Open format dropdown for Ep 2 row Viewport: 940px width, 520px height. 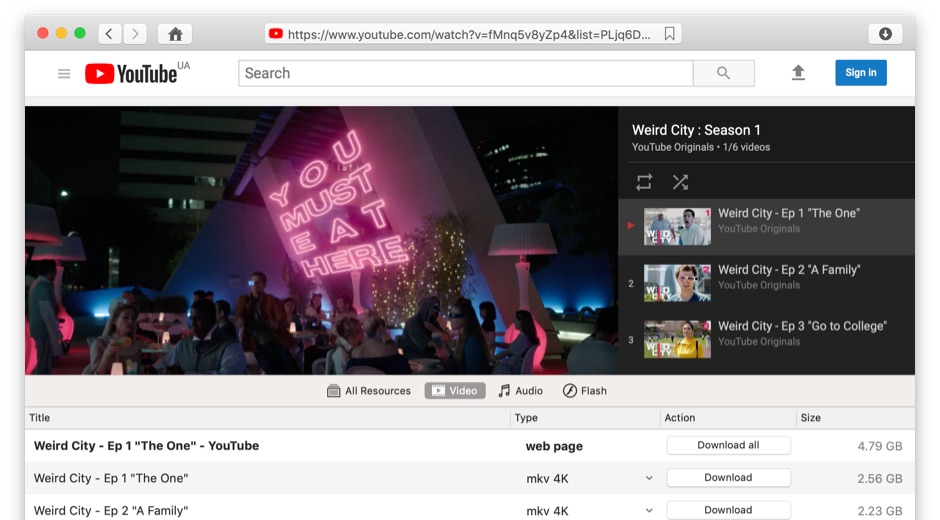[x=649, y=510]
